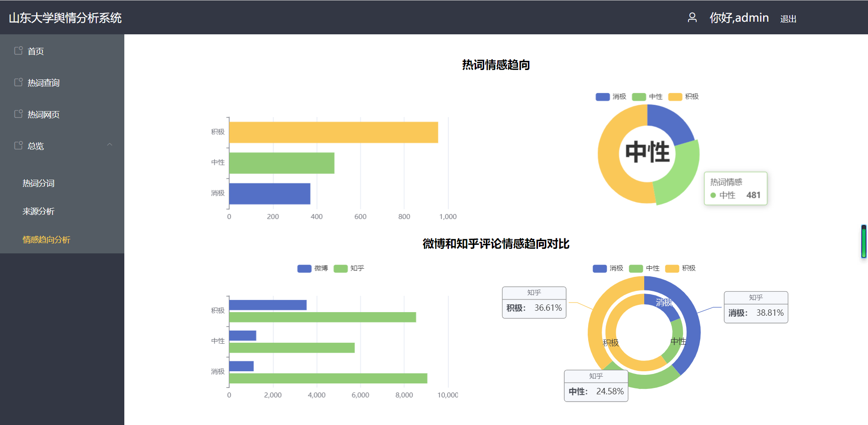
Task: Click the 微博 中性 bar in comparison chart
Action: [243, 336]
